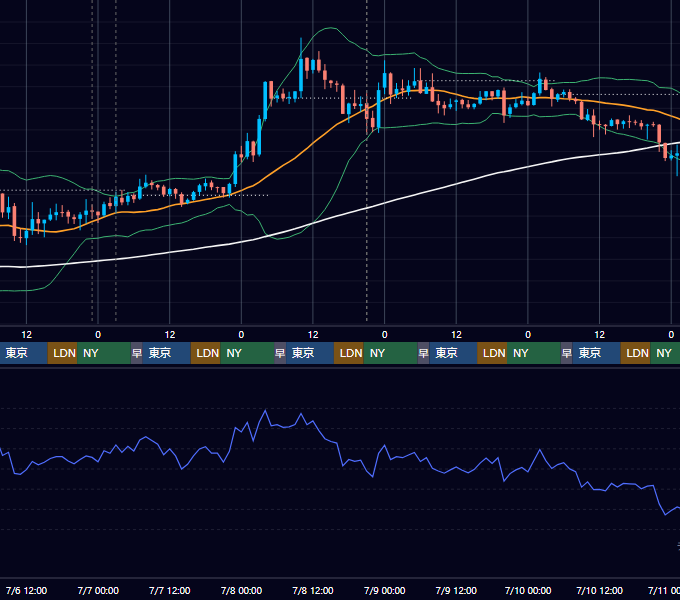Click the NY session block spanning 7/7 00:00

[x=104, y=353]
